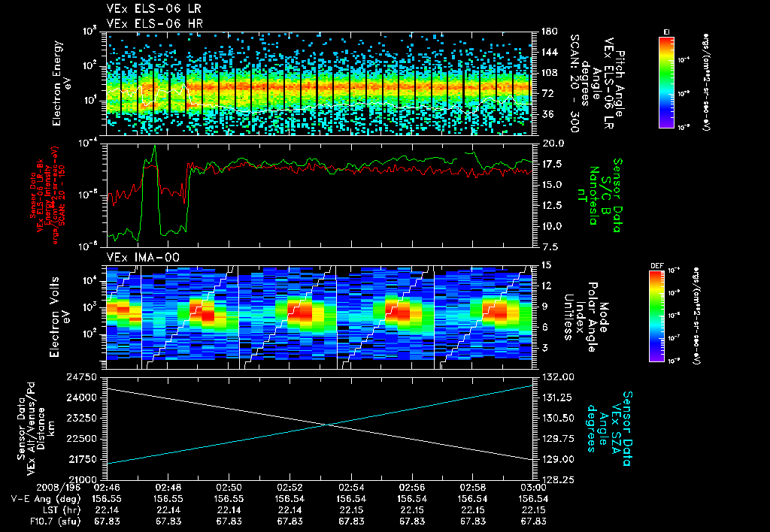This screenshot has width=770, height=532.
Task: Click pitch angle axis tick '108'
Action: [x=550, y=73]
